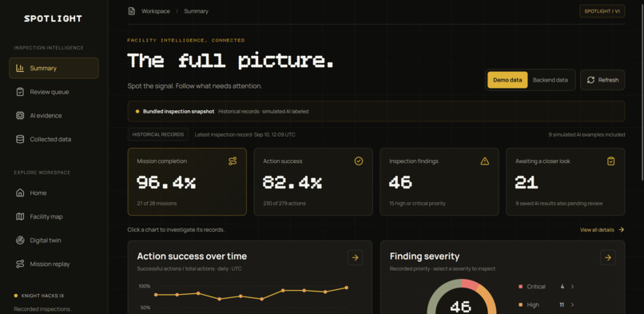Click the AI evidence chip icon

click(x=20, y=116)
